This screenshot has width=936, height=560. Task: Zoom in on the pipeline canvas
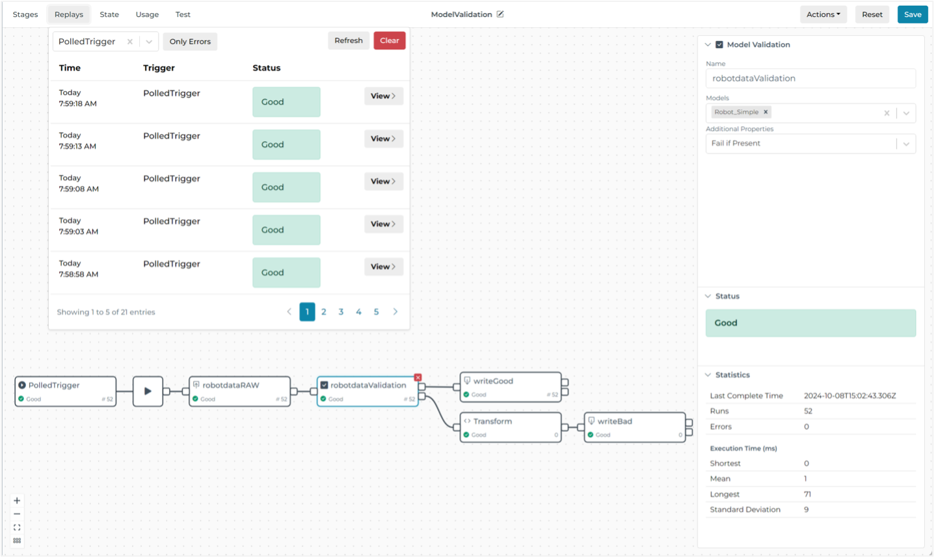pyautogui.click(x=16, y=500)
